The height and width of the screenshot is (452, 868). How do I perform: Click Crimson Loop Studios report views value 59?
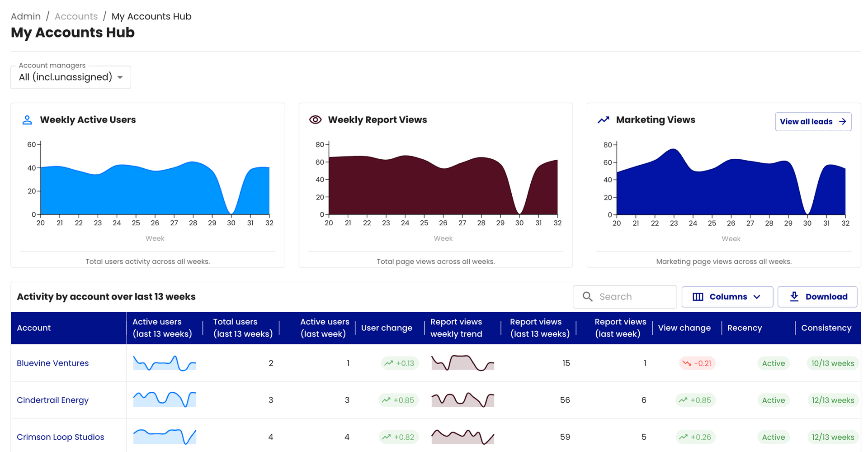click(565, 437)
